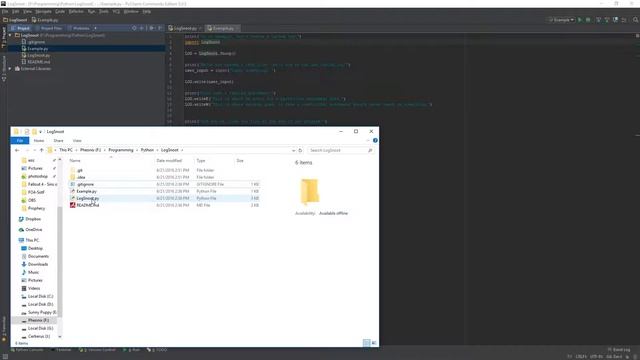Click the scroll-from-source target icon in Project panel
This screenshot has height=360, width=640.
(x=134, y=28)
